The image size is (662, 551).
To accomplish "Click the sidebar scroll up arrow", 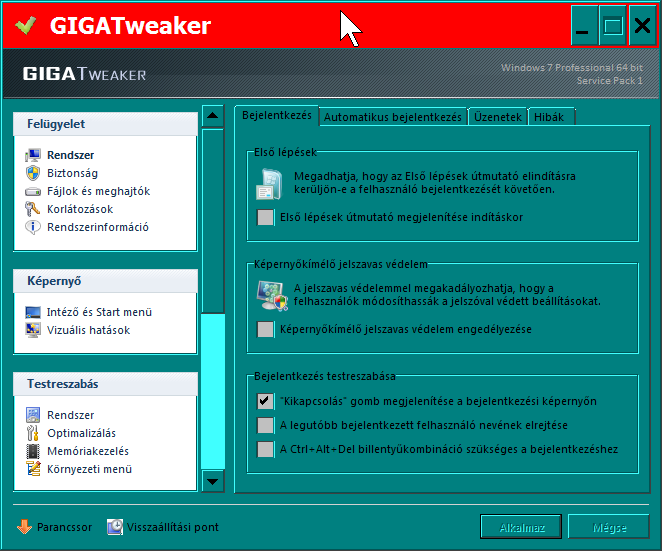I will pos(213,116).
